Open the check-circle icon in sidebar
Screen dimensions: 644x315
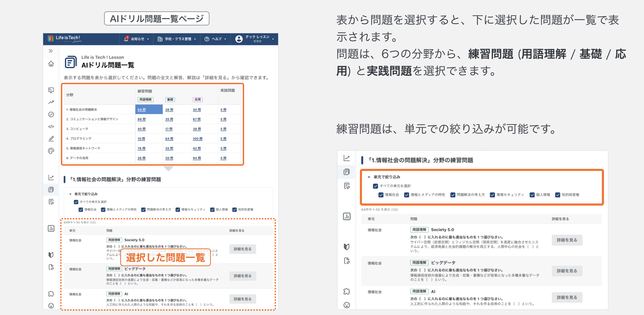pos(51,114)
